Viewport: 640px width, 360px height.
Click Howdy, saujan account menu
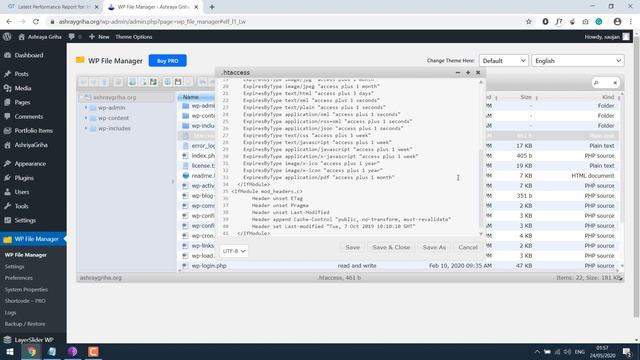tap(607, 37)
